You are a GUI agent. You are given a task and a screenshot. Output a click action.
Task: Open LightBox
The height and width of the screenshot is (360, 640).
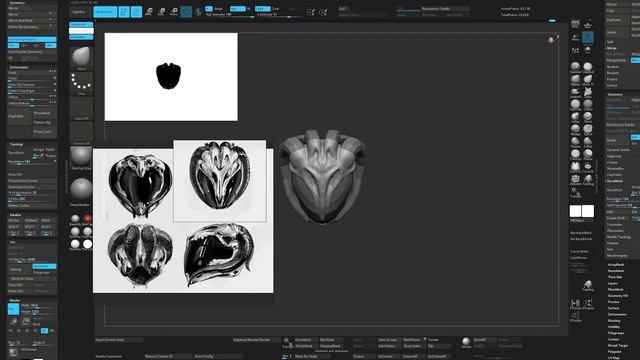(x=79, y=12)
